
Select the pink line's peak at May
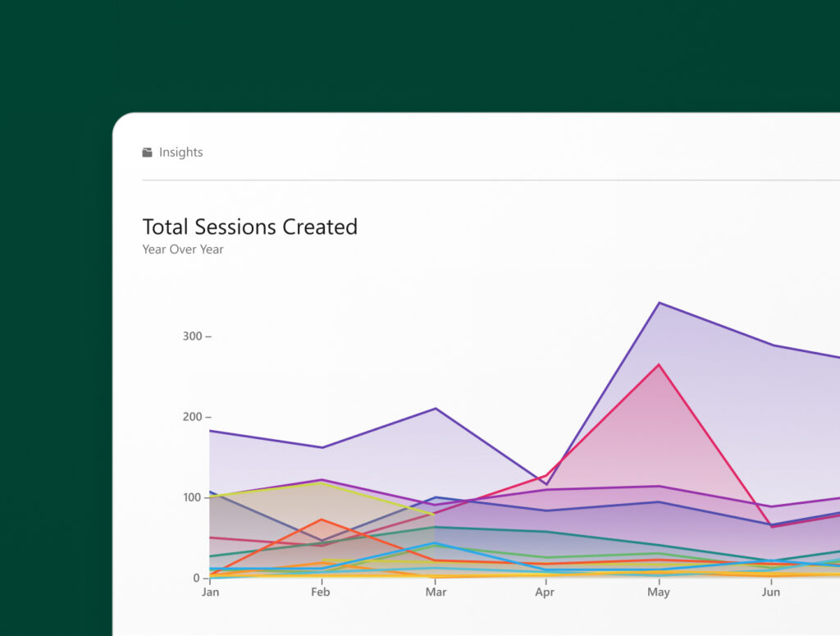[659, 364]
